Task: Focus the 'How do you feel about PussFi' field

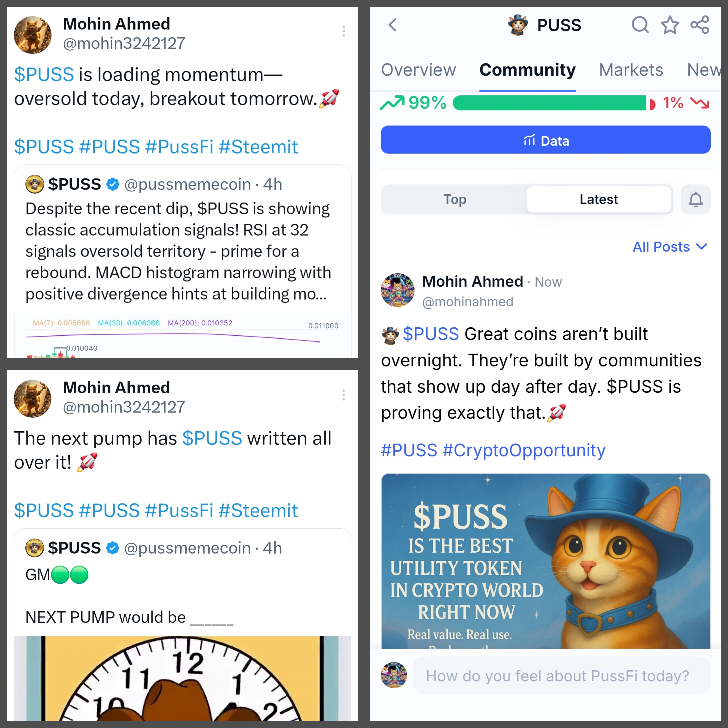Action: 561,676
